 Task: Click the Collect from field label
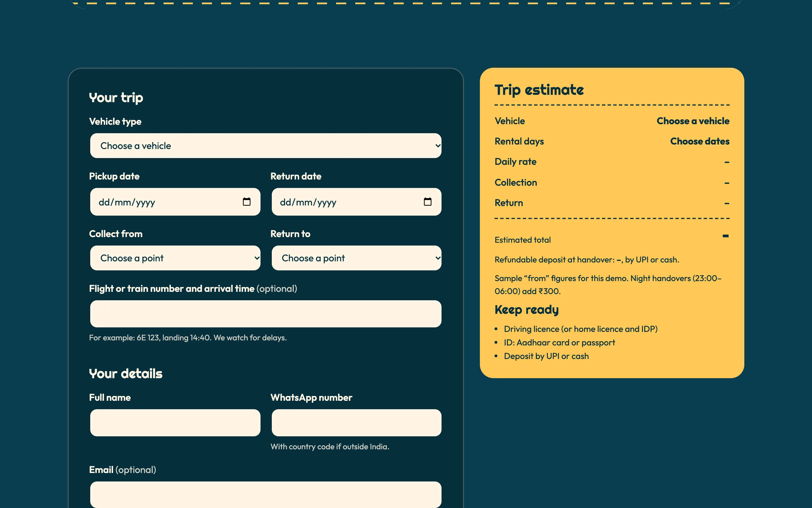coord(116,234)
